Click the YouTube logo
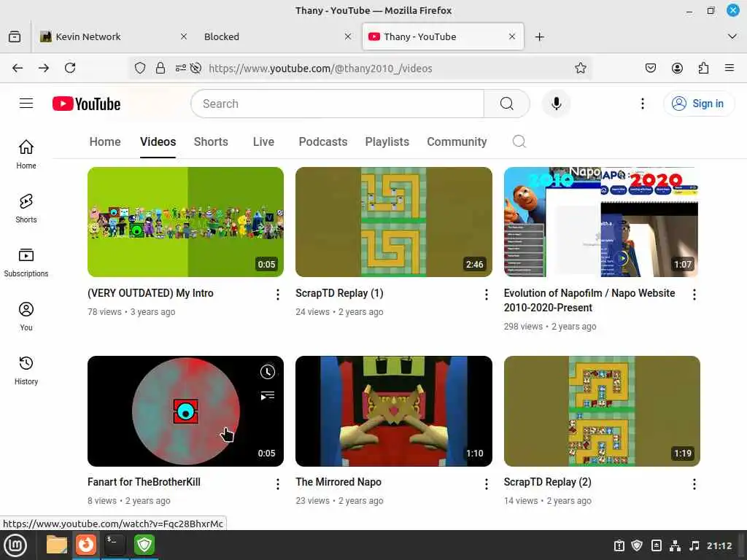Image resolution: width=747 pixels, height=560 pixels. (x=86, y=104)
